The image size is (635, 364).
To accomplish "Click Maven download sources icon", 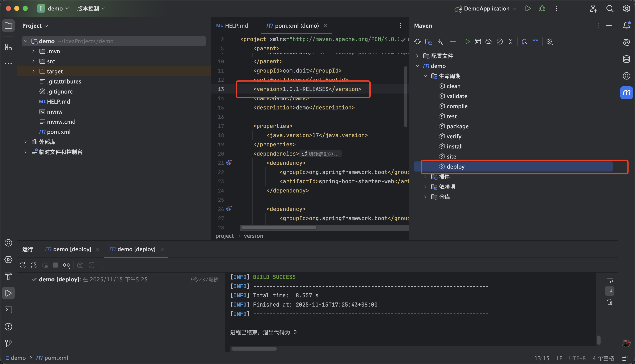I will pos(440,42).
